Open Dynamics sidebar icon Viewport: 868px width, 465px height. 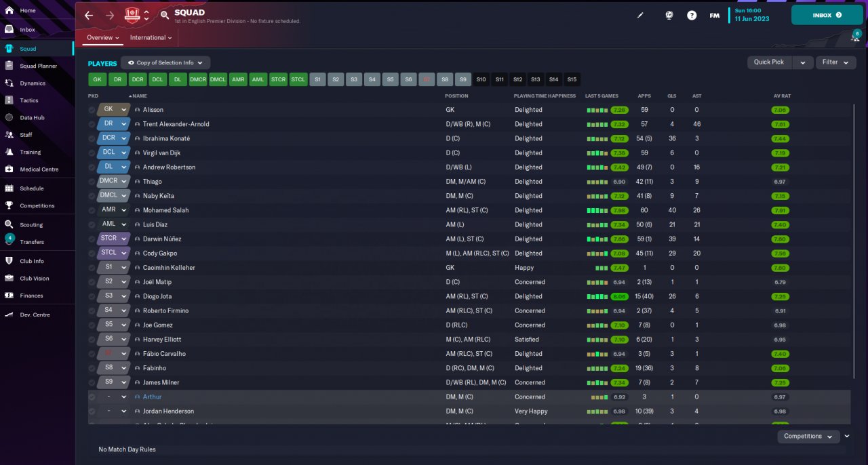9,83
